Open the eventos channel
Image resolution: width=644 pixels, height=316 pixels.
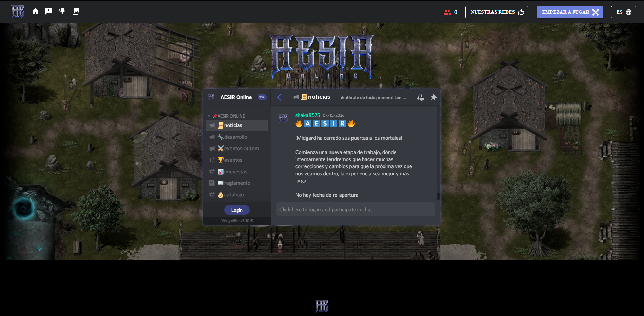[237, 160]
